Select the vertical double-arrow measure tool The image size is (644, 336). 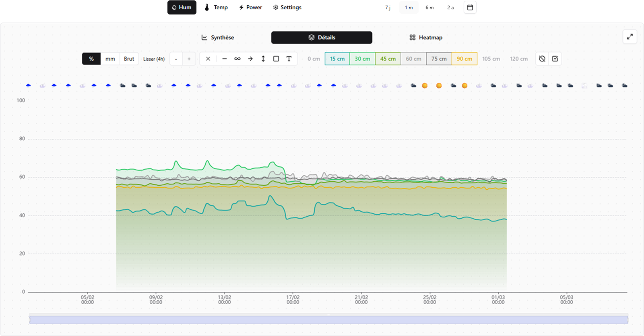(263, 59)
